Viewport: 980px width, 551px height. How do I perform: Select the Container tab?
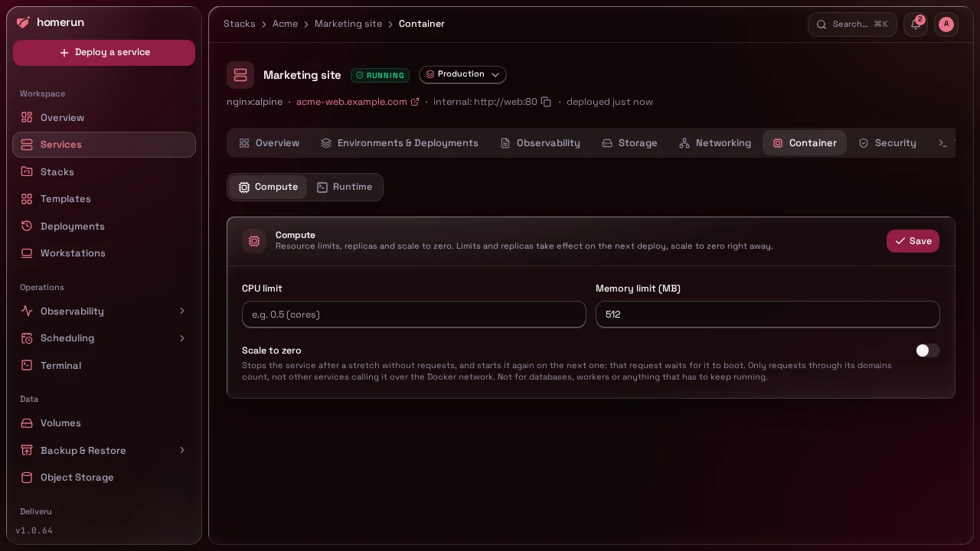click(x=805, y=143)
